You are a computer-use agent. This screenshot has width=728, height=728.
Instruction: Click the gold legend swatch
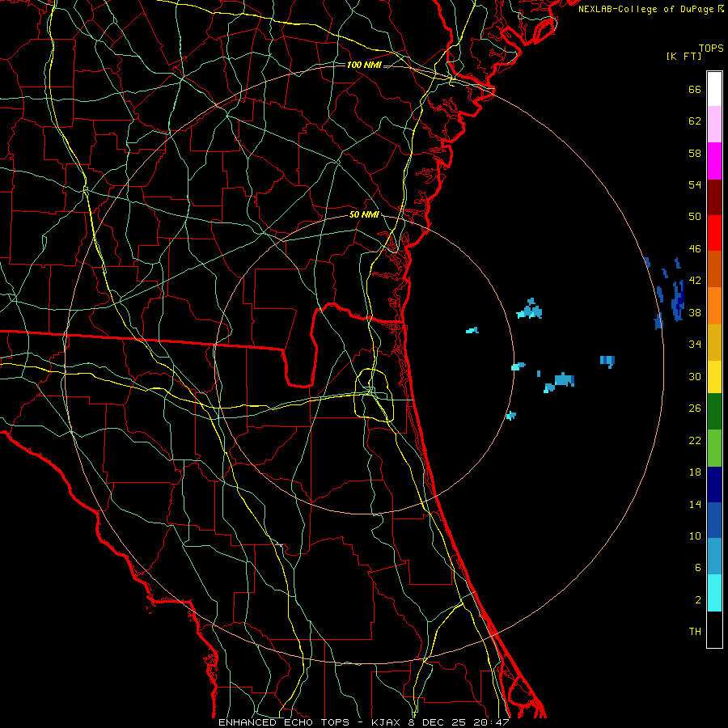tap(714, 342)
